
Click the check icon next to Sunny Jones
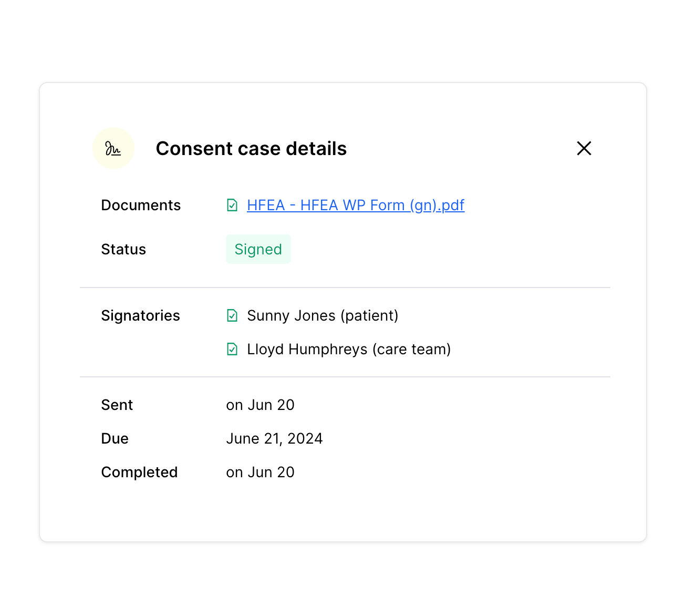click(232, 315)
